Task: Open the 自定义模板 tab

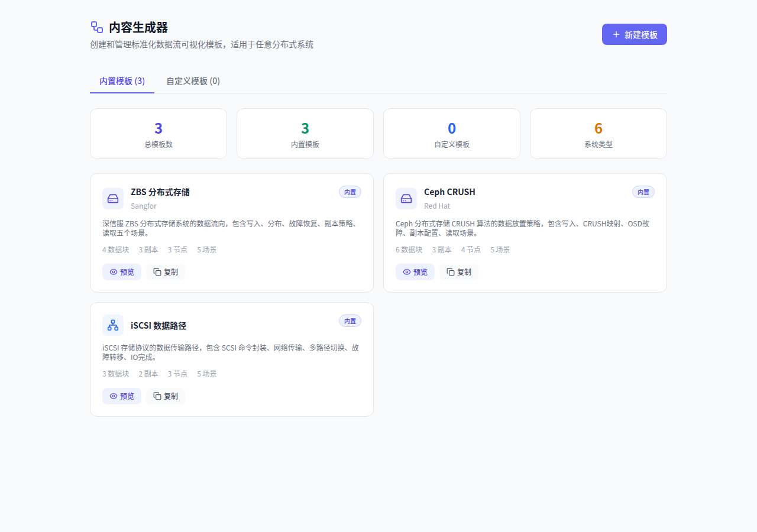Action: point(193,81)
